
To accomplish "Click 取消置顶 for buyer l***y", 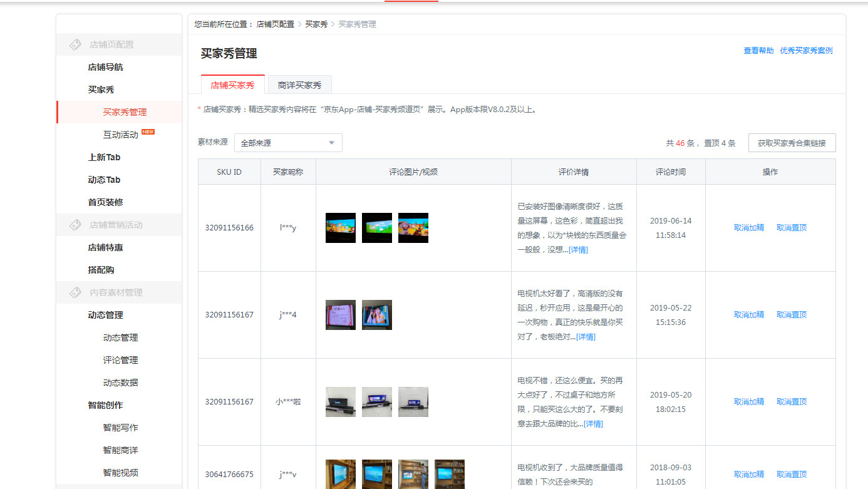I will (792, 228).
